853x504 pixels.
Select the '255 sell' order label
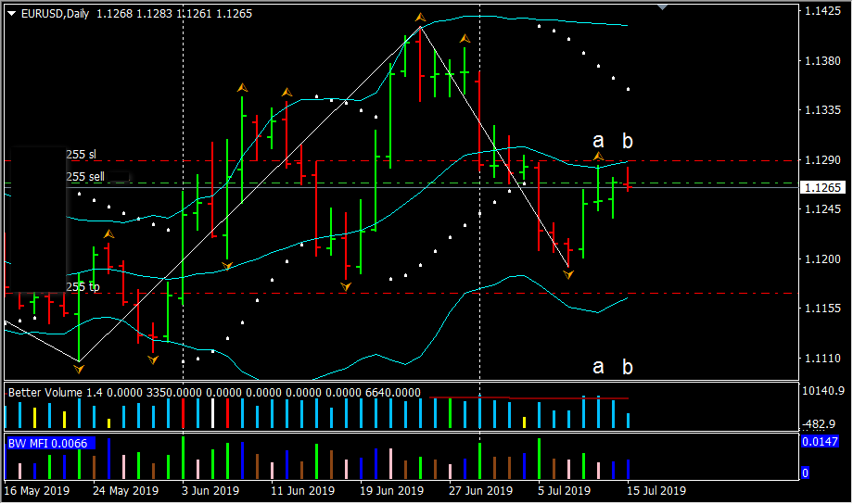pos(85,177)
